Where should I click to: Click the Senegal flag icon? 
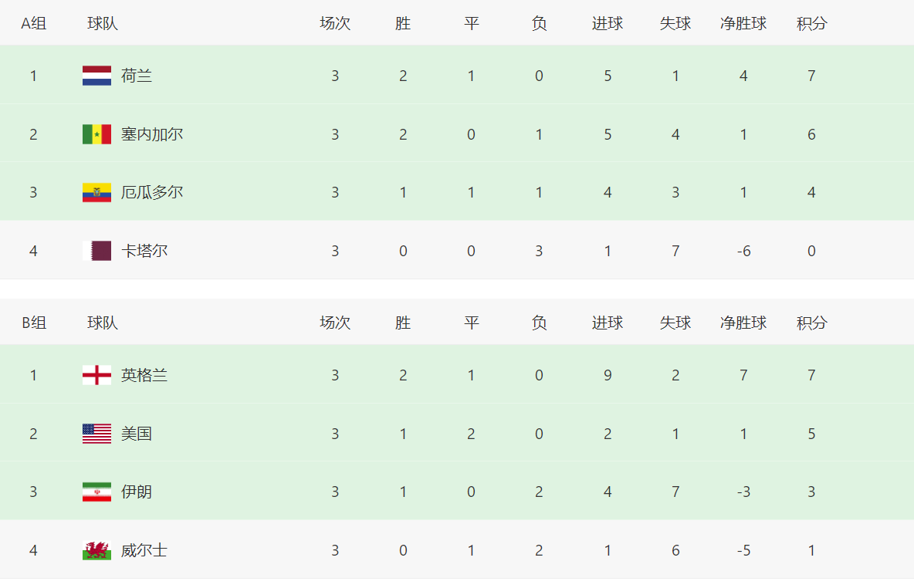click(x=96, y=134)
